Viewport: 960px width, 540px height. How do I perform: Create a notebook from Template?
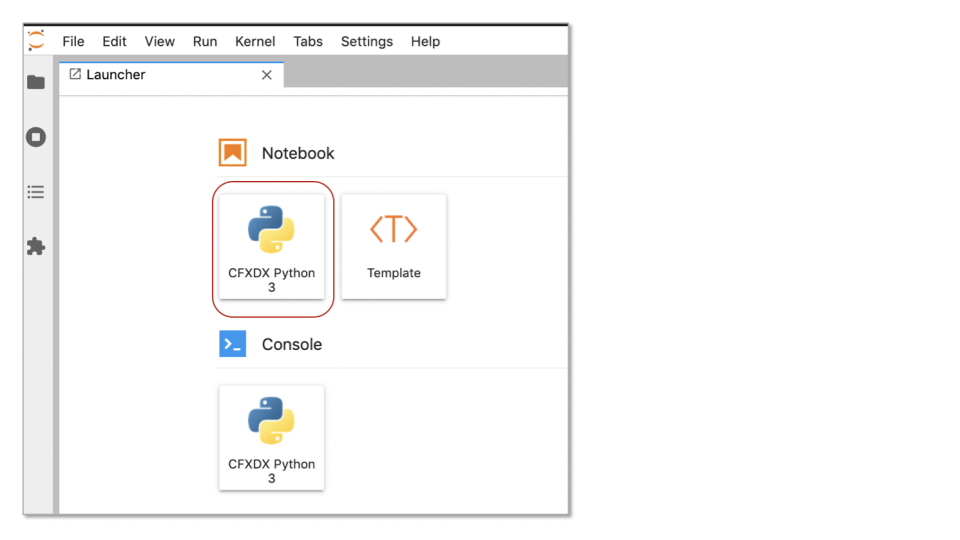pos(393,246)
